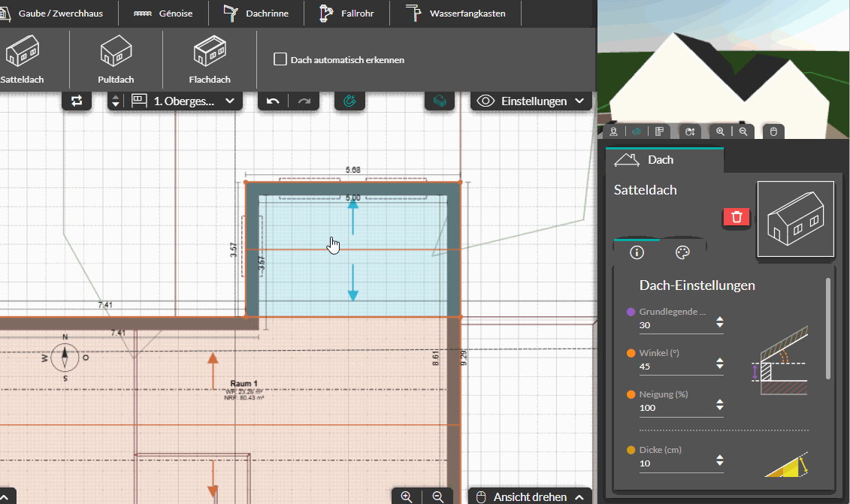Viewport: 850px width, 504px height.
Task: Click the Winkel (°) input field
Action: 676,367
